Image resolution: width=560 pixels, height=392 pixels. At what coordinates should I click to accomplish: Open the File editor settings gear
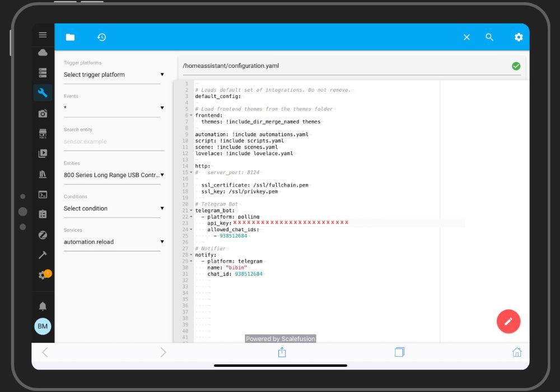point(519,37)
